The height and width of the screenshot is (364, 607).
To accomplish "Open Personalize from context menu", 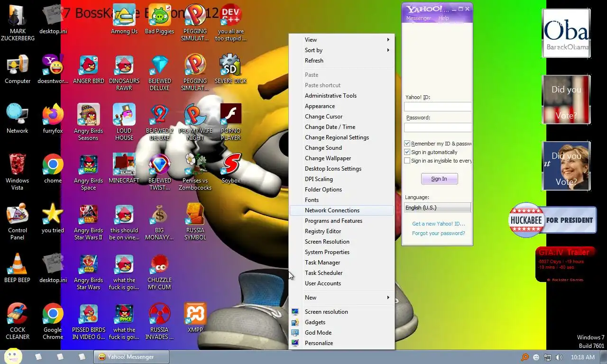I will tap(341, 343).
